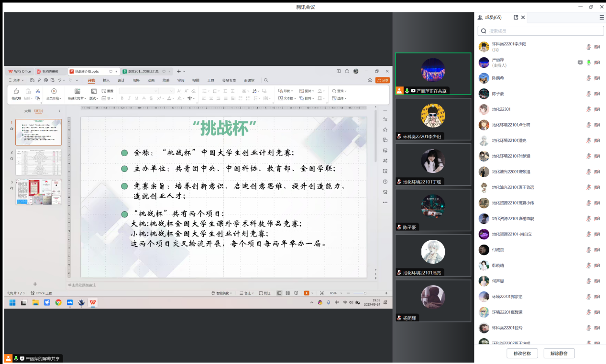Click the scissors Cut icon in ribbon
The height and width of the screenshot is (364, 606).
[38, 91]
